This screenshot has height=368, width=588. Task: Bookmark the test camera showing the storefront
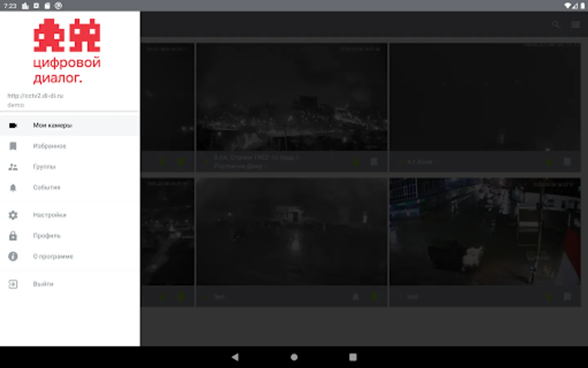(x=567, y=296)
